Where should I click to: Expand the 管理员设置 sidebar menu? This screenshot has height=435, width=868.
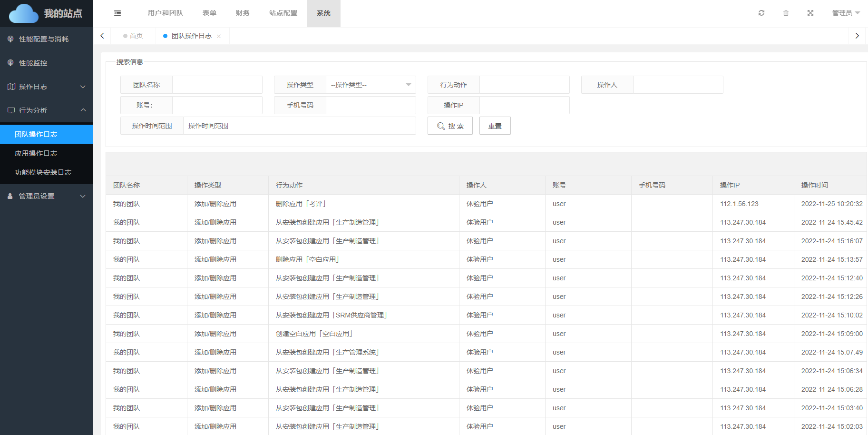(x=46, y=196)
